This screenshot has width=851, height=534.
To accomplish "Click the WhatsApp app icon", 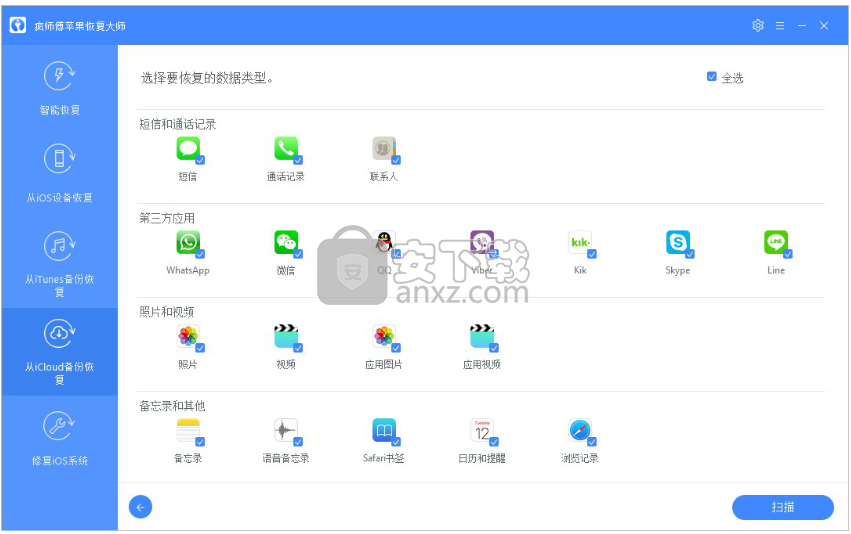I will pos(188,242).
